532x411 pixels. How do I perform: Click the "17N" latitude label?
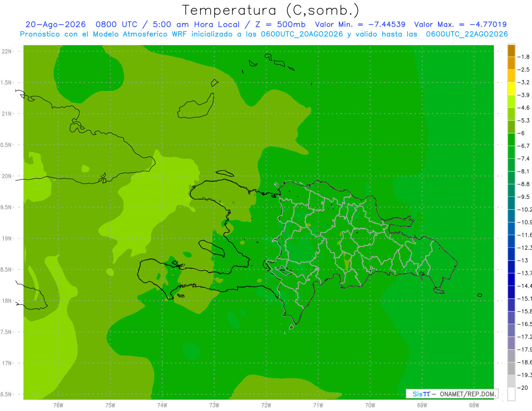6,363
